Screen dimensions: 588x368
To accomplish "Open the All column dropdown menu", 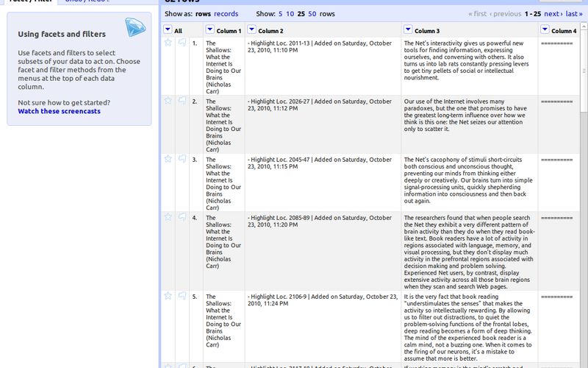I will point(168,29).
